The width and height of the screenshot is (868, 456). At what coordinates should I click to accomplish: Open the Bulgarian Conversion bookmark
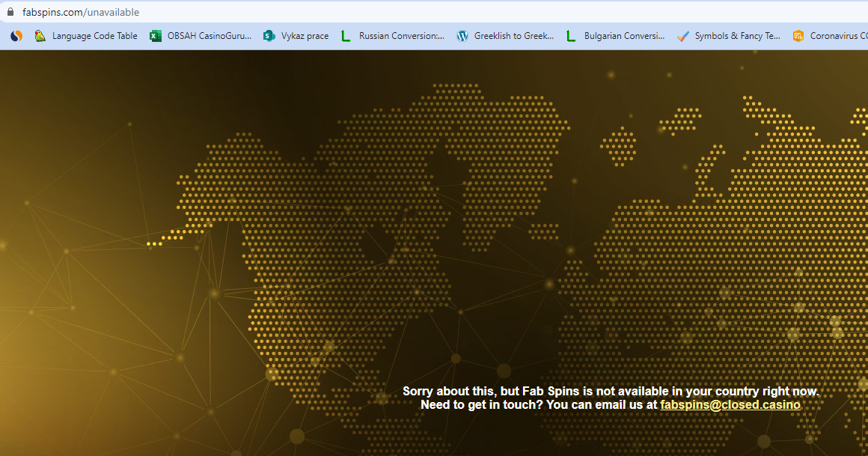point(624,36)
